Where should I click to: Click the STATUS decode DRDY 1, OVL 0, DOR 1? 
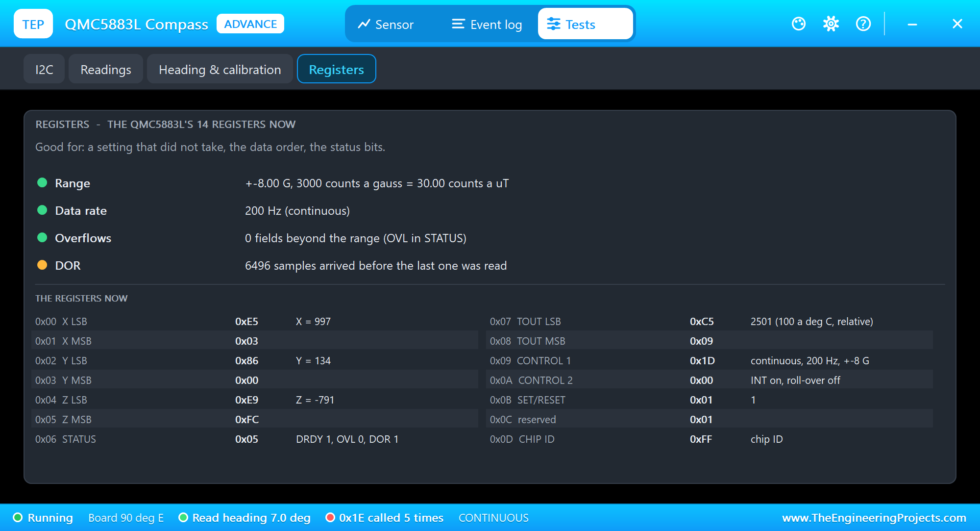347,439
